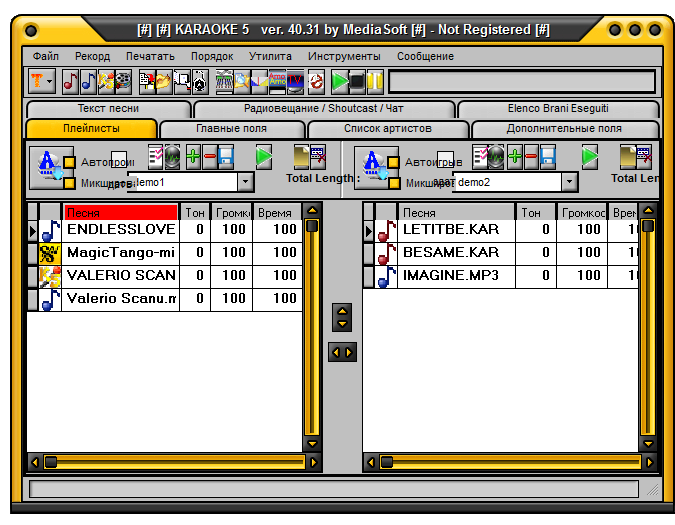Click the blue and yellow triangles toolbar icon
Image resolution: width=675 pixels, height=525 pixels.
point(260,81)
